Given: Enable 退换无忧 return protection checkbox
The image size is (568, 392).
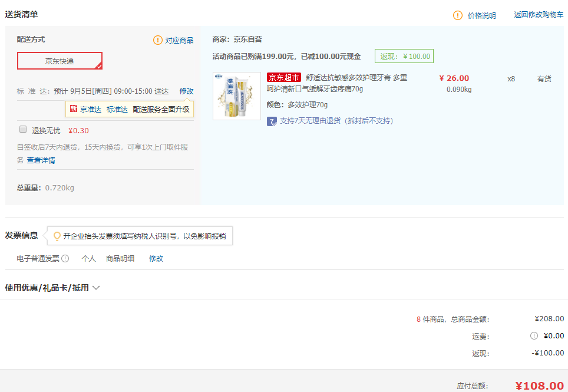Looking at the screenshot, I should tap(23, 129).
